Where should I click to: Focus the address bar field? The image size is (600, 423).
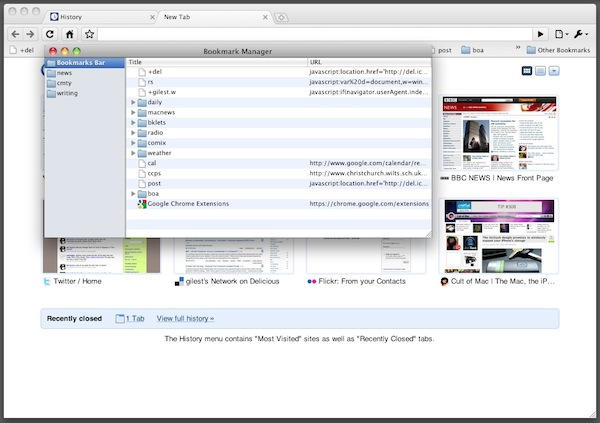[x=315, y=34]
